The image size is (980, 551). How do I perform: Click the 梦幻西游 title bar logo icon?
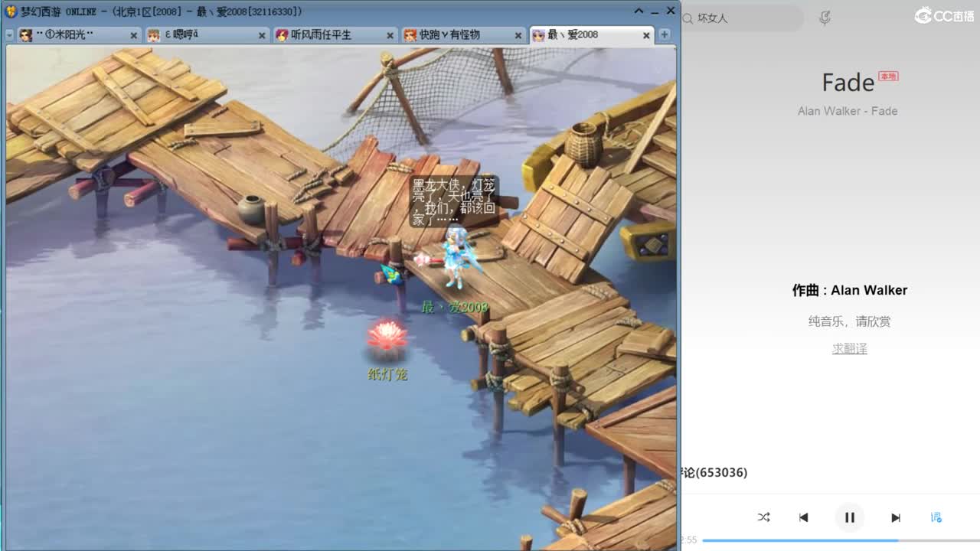[11, 11]
